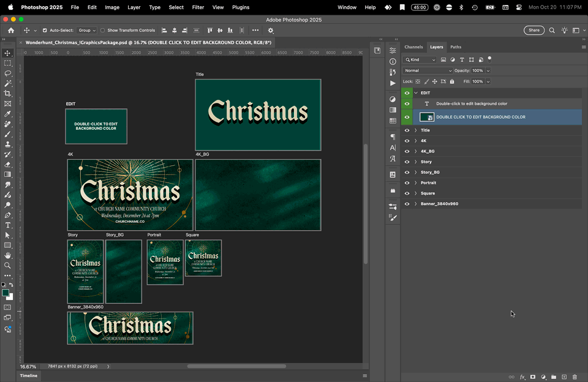Enable the Auto-Select checkbox
Viewport: 588px width, 382px height.
45,30
